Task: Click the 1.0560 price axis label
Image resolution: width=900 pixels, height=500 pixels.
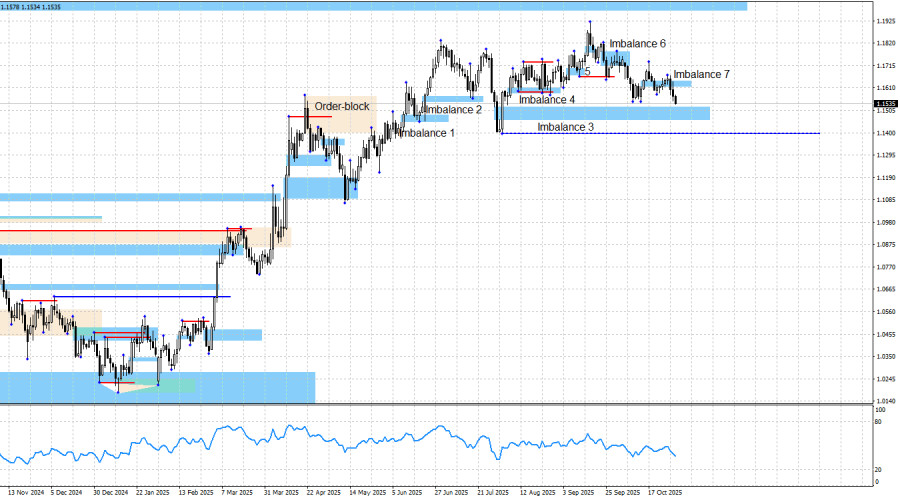Action: (x=886, y=312)
